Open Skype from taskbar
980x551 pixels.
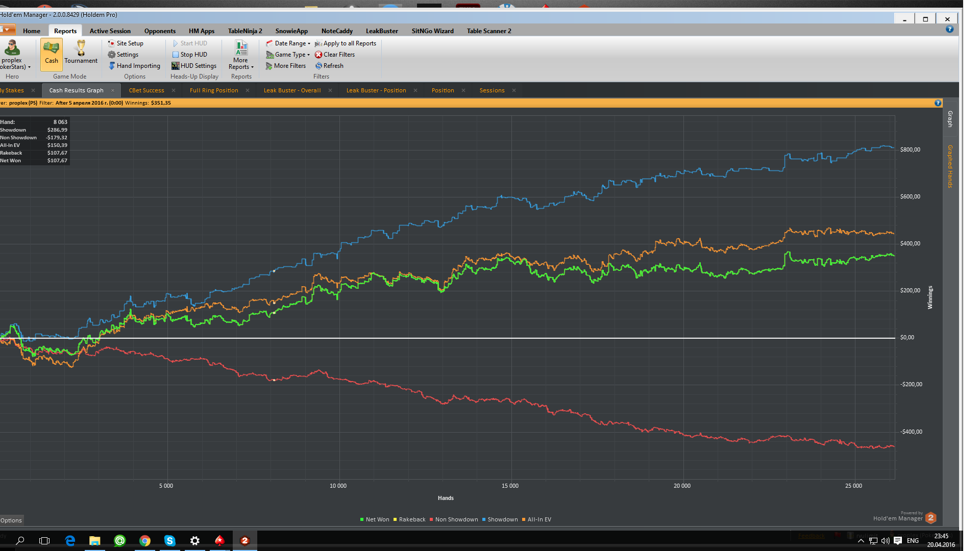170,541
